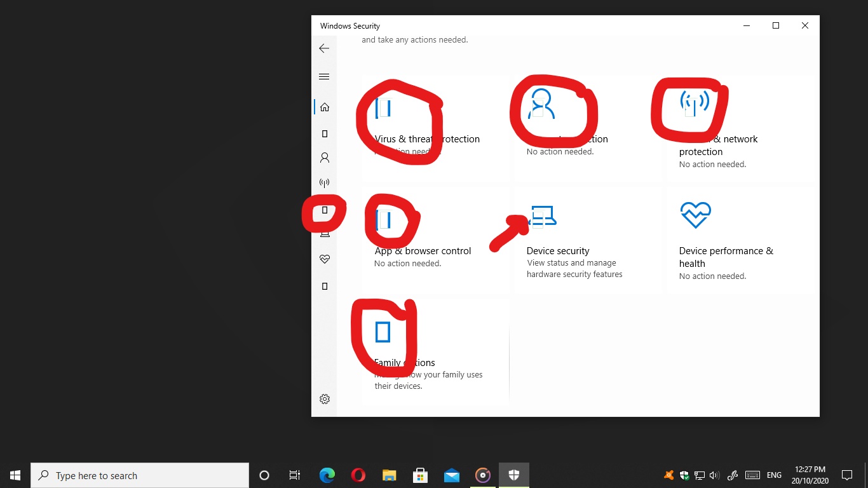
Task: Open Cortana from the taskbar
Action: tap(264, 475)
